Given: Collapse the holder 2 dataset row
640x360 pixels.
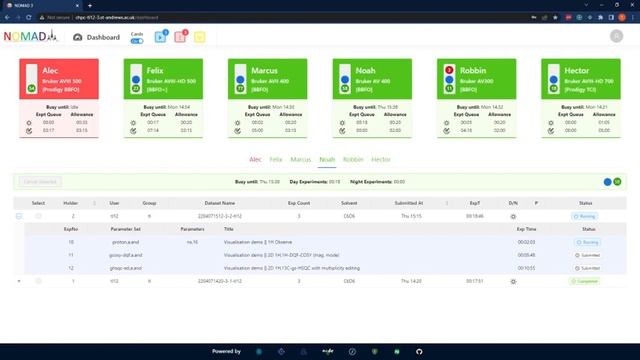Looking at the screenshot, I should pos(19,216).
